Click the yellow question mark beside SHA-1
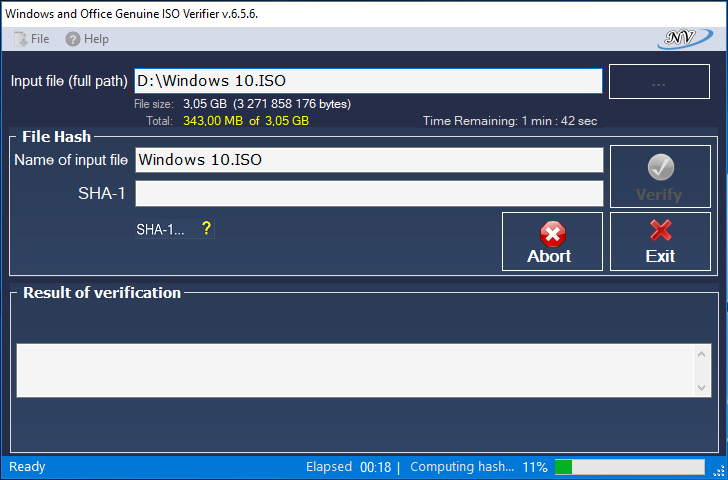 pyautogui.click(x=207, y=228)
